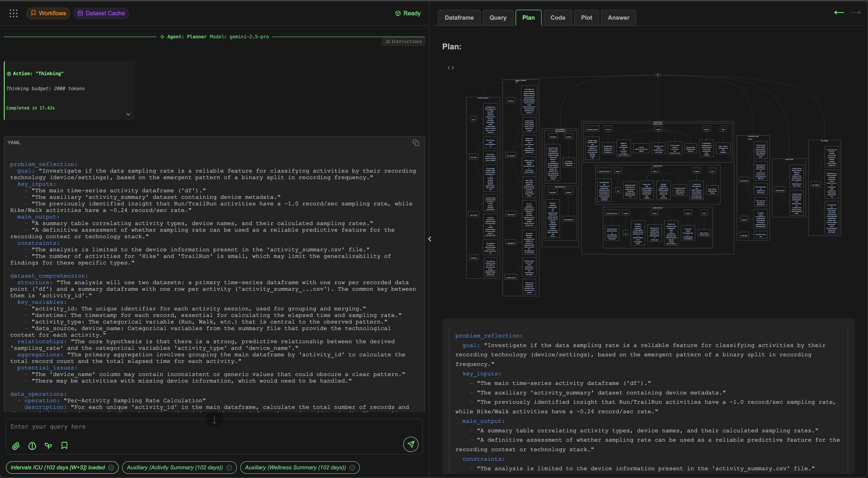Expand the Thinking action card chevron
Viewport: 868px width, 478px height.
[x=128, y=114]
